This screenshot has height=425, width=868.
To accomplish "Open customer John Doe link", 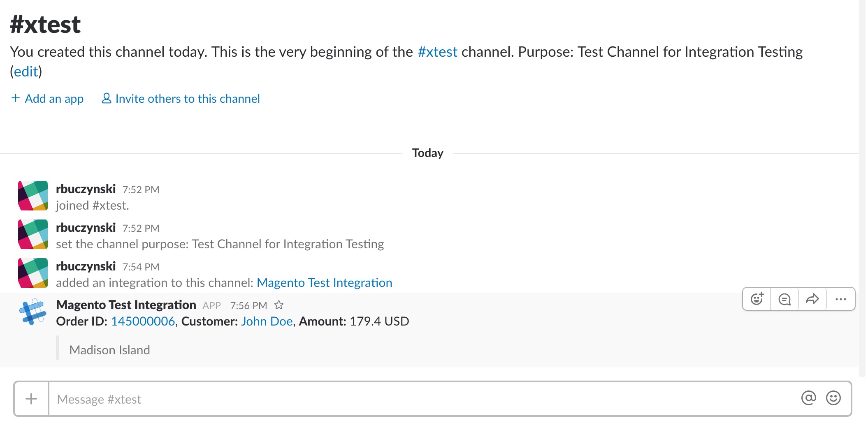I will point(267,321).
